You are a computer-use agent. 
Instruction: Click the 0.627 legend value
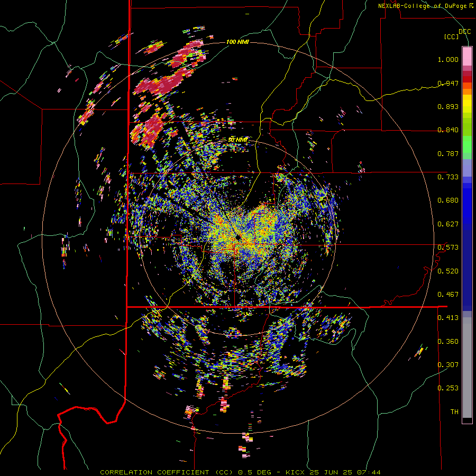click(448, 224)
